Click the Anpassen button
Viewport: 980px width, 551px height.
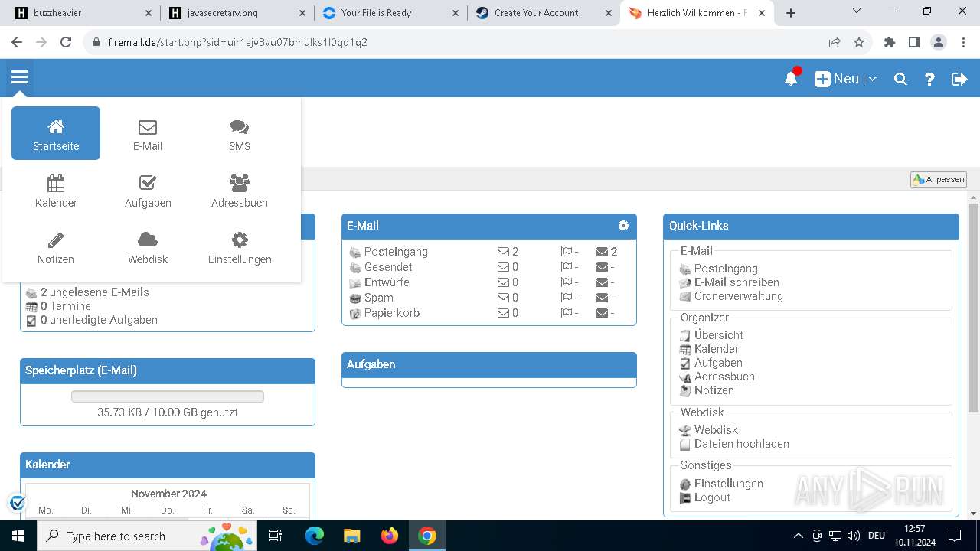click(939, 179)
